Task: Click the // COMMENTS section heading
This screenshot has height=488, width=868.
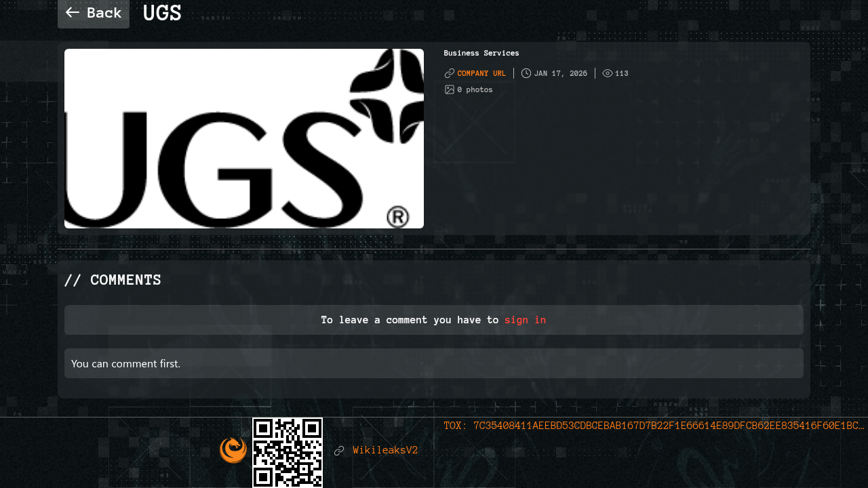Action: pos(113,280)
